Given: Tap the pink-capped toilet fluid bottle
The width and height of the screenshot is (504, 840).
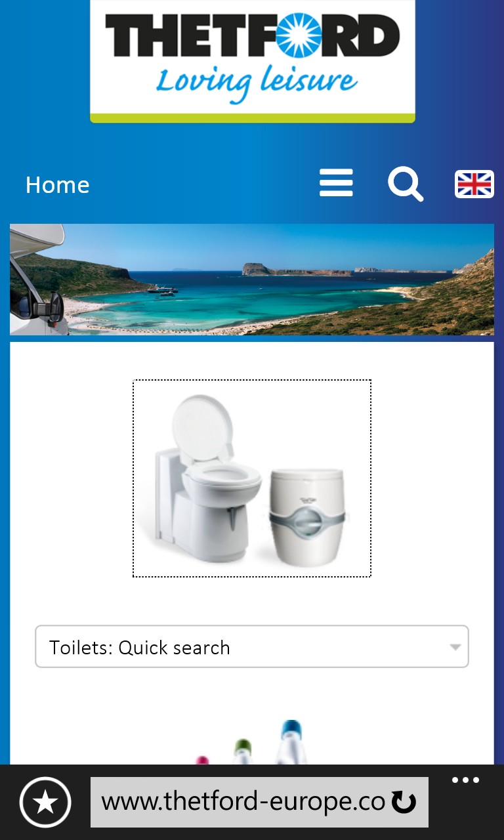Looking at the screenshot, I should click(203, 761).
